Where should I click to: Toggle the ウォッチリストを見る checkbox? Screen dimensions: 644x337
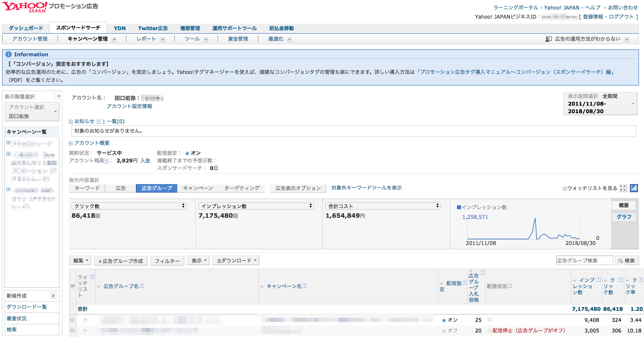[565, 188]
